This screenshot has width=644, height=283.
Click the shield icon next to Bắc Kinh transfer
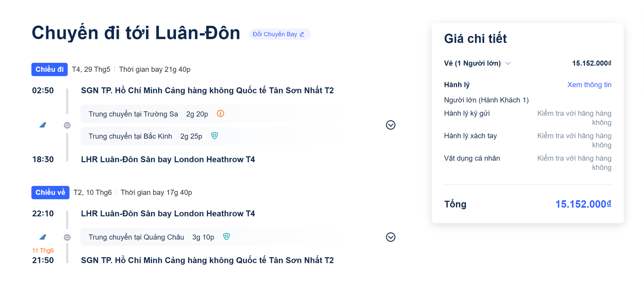click(214, 136)
